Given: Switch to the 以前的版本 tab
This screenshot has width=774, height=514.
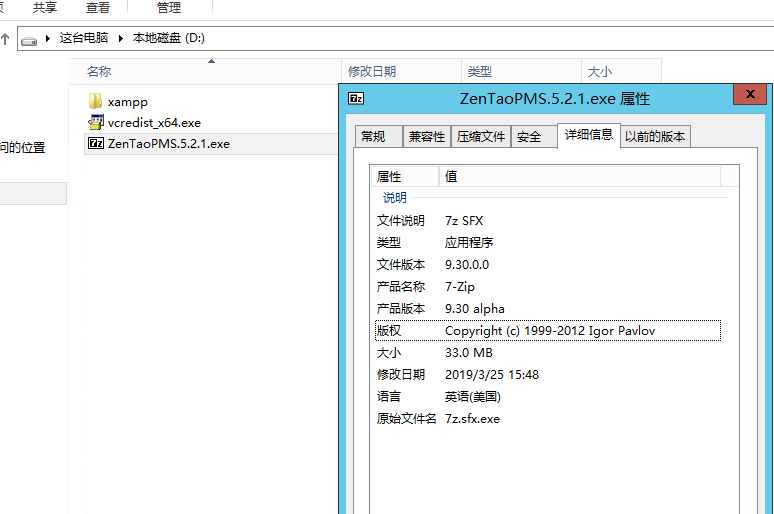Looking at the screenshot, I should (x=655, y=137).
